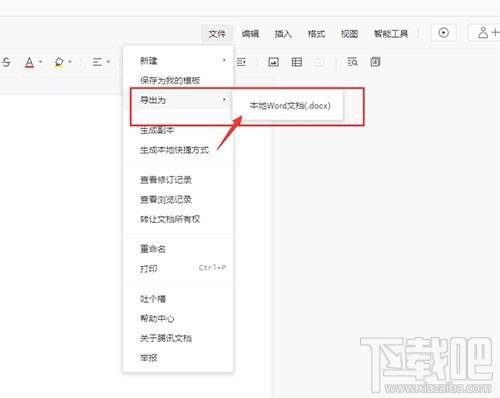Click the greyed-out insert comment icon
500x398 pixels.
[320, 62]
